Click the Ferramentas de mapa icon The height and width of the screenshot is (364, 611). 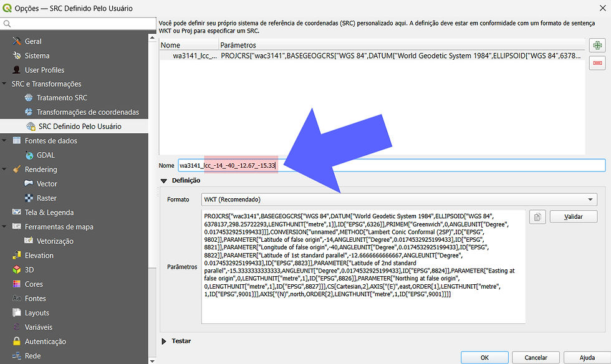[16, 226]
